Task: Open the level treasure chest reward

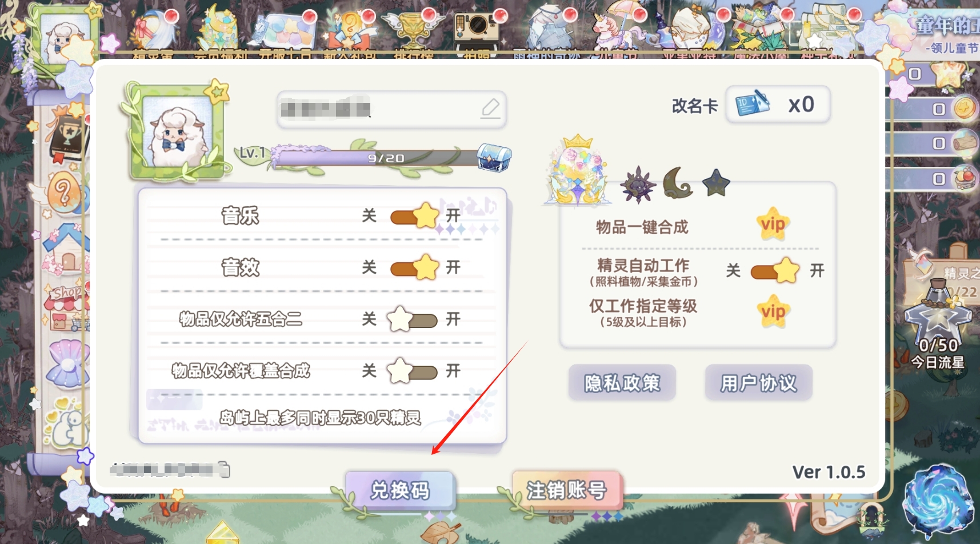Action: click(x=494, y=157)
